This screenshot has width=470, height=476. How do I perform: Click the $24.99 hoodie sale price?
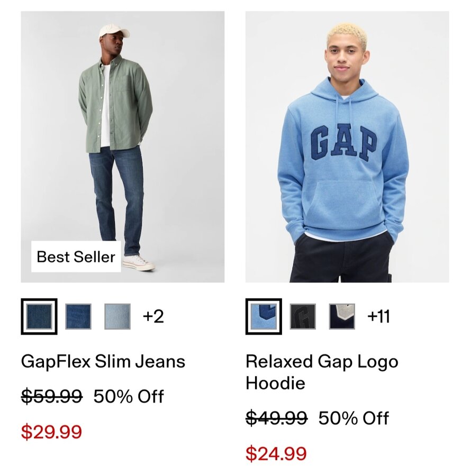click(x=276, y=454)
